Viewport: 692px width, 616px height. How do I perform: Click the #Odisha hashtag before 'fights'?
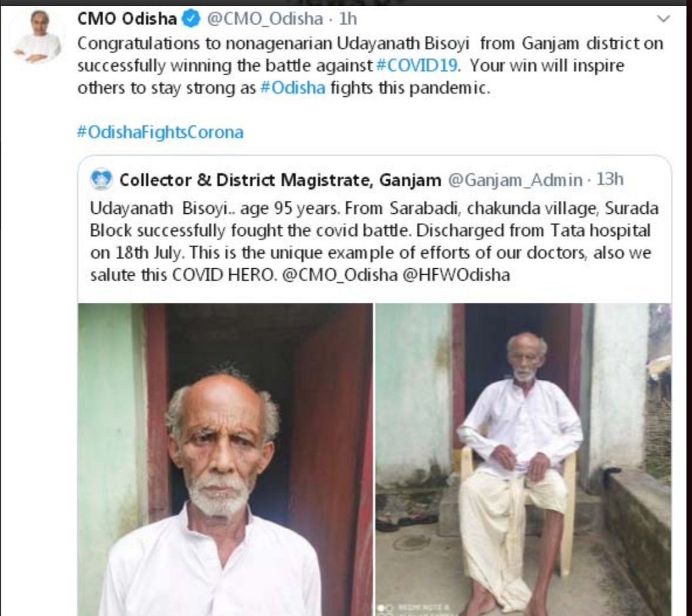point(292,88)
